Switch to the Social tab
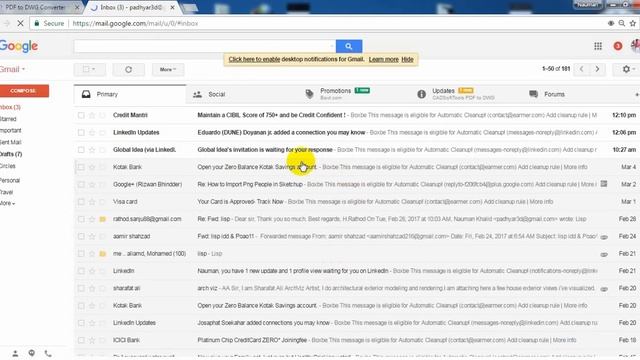This screenshot has height=360, width=640. (x=242, y=94)
